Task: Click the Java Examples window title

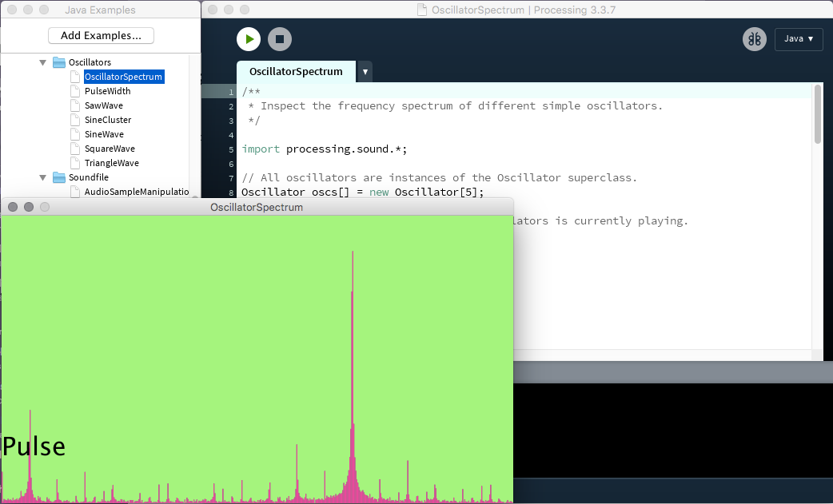Action: (x=100, y=10)
